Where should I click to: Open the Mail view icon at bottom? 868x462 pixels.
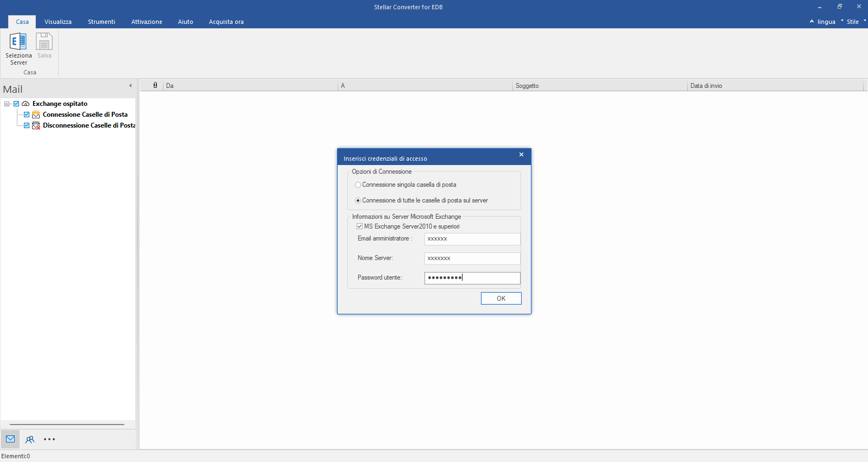coord(10,439)
